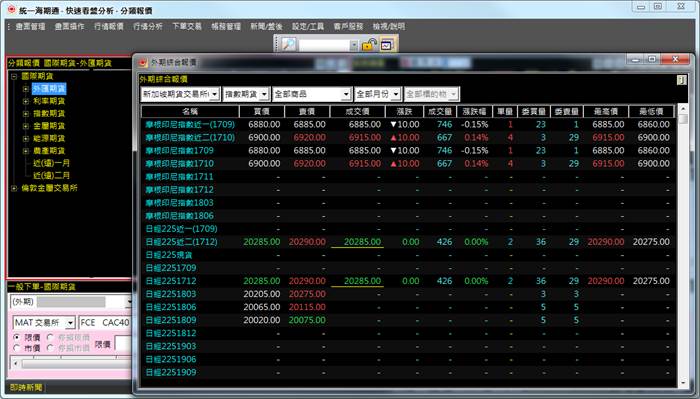Click the 即時新聞 tab at bottom

26,388
